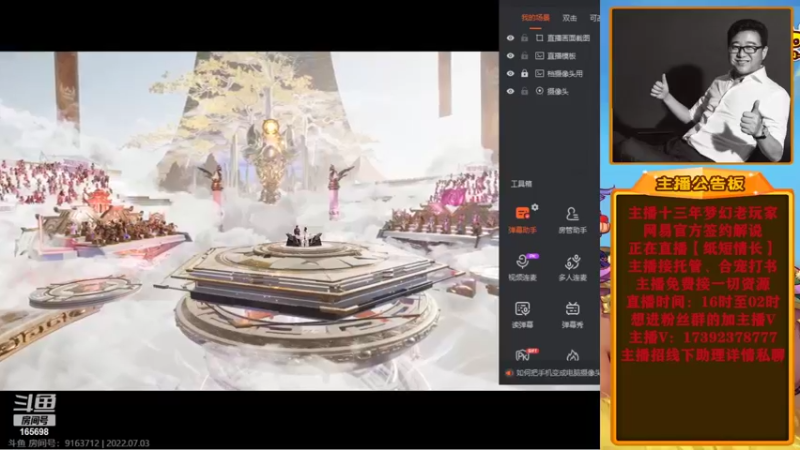Open the 如何把手机变成电脑摄像头 tip link
This screenshot has width=800, height=450.
pos(558,373)
